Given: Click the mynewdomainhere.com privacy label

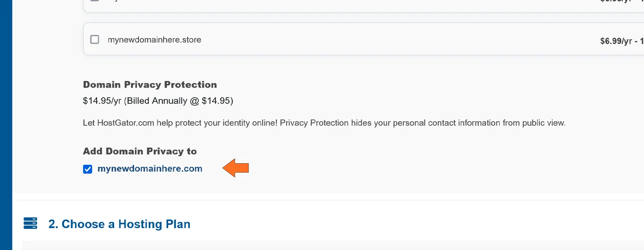Looking at the screenshot, I should pos(150,169).
